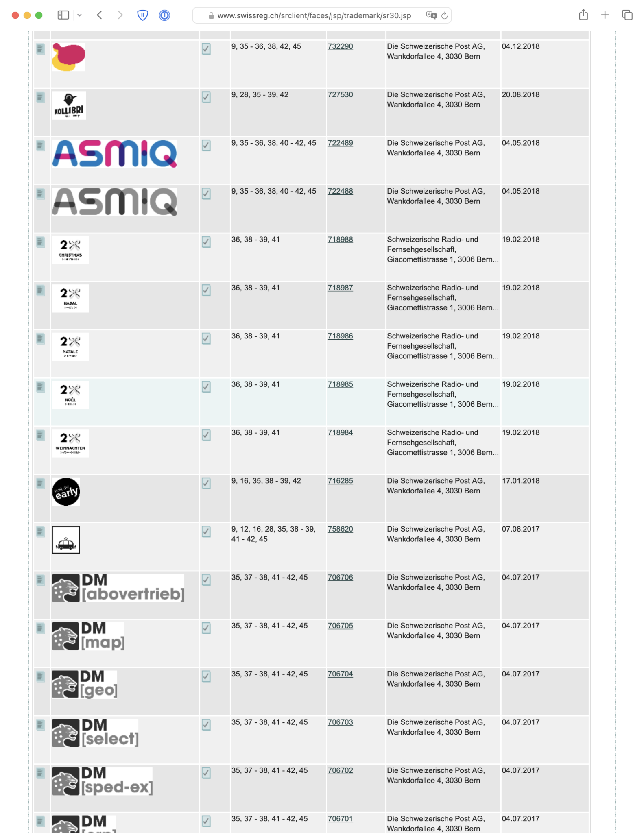Toggle checkbox for trademark 718988
The width and height of the screenshot is (644, 833).
point(206,242)
